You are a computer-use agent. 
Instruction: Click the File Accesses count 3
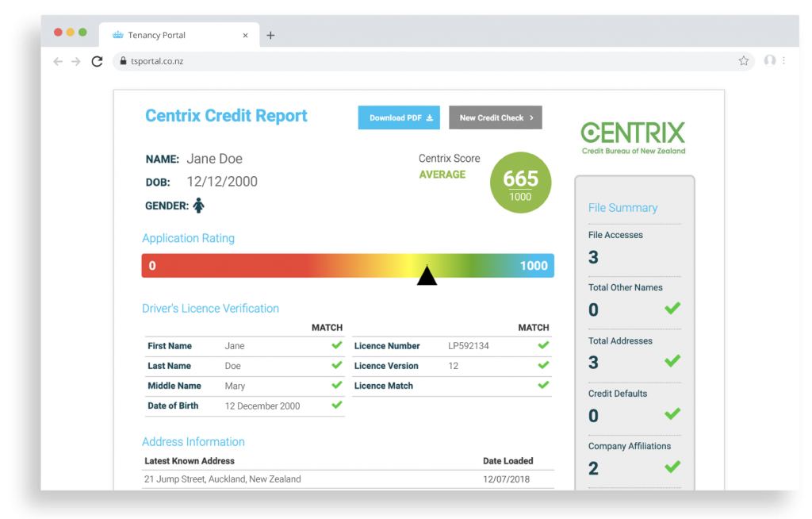[x=593, y=257]
